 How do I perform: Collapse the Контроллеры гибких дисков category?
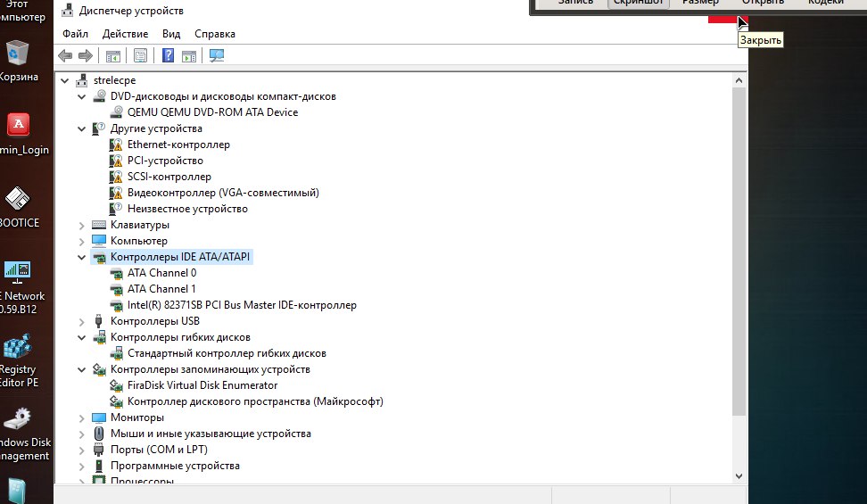81,337
